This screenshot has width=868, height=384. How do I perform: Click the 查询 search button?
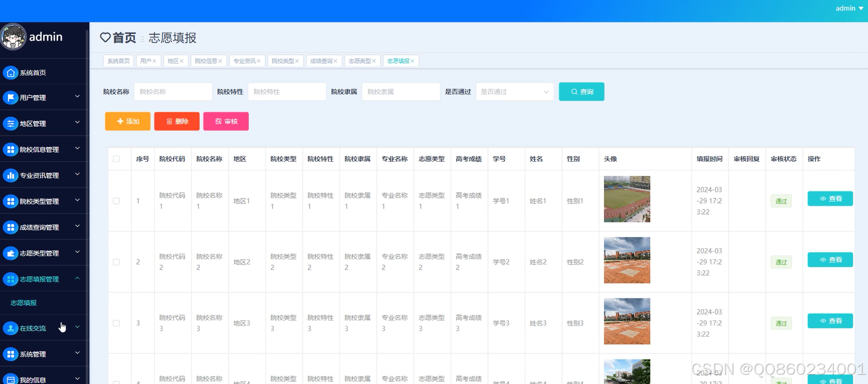(x=581, y=92)
